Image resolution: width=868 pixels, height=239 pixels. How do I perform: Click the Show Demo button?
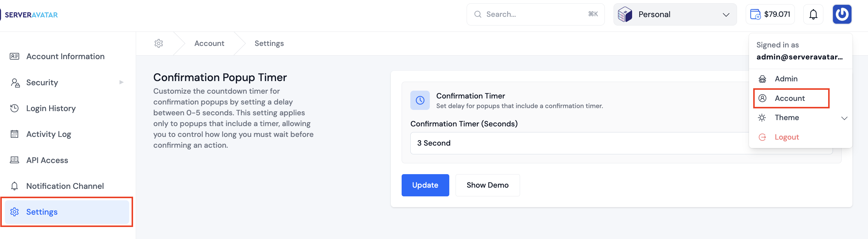(x=487, y=185)
